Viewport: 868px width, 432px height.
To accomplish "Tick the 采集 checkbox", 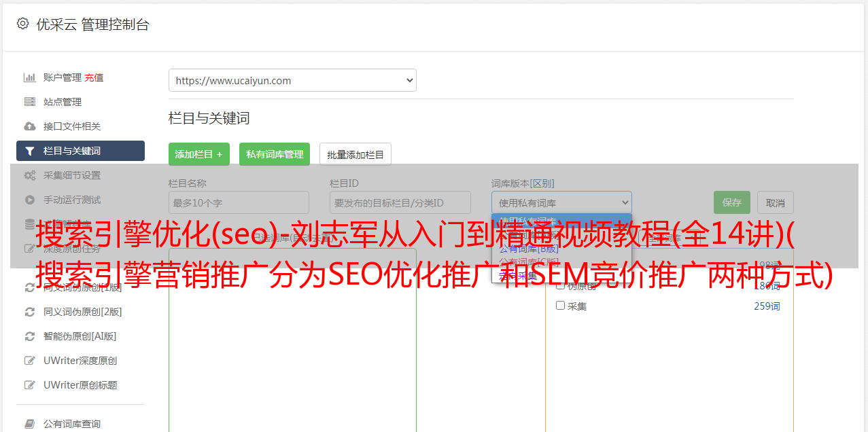I will [561, 306].
